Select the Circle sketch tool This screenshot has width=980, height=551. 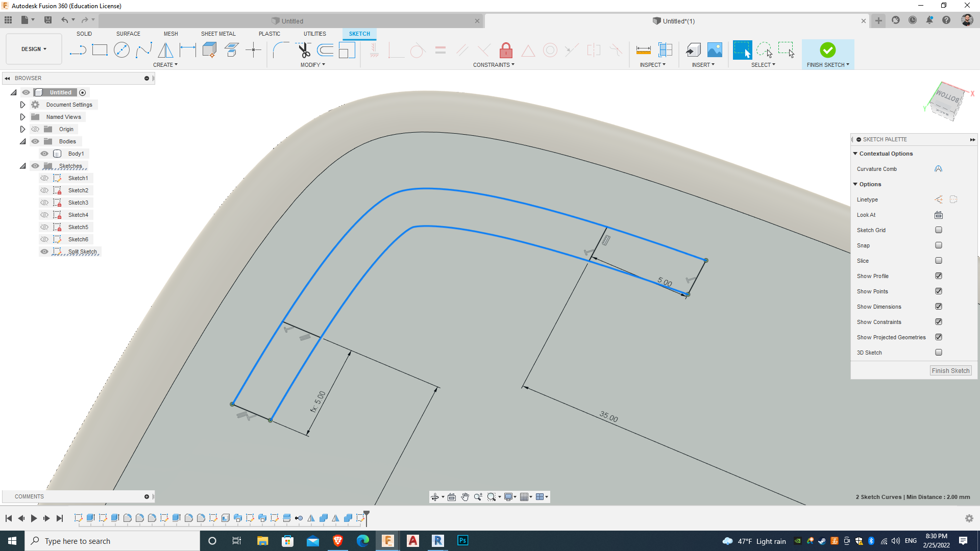121,49
